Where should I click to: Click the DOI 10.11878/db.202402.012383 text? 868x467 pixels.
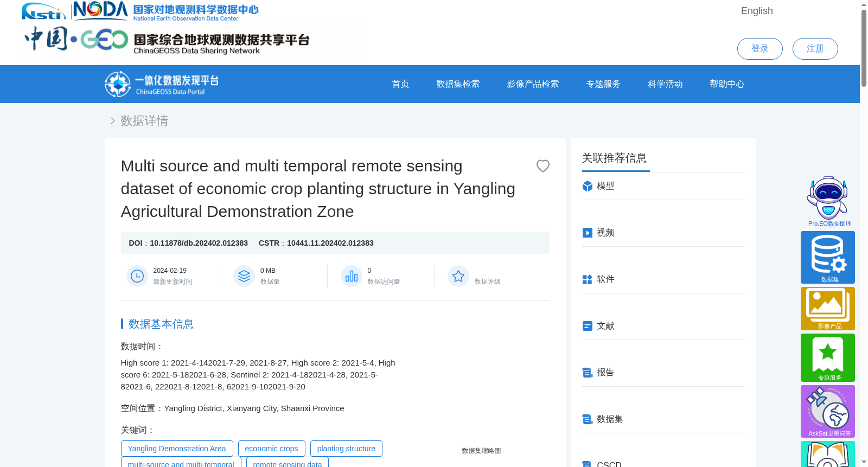pos(188,243)
